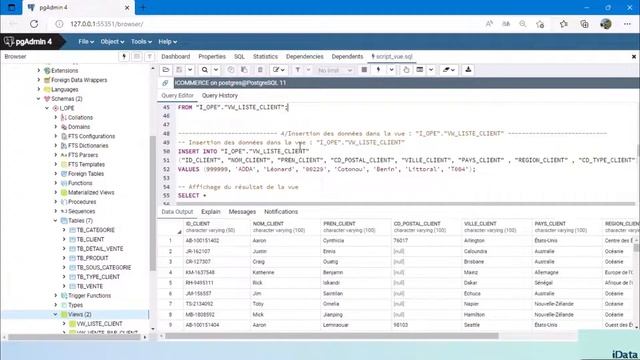The width and height of the screenshot is (640, 360).
Task: Open the Notifications results tab
Action: (281, 211)
